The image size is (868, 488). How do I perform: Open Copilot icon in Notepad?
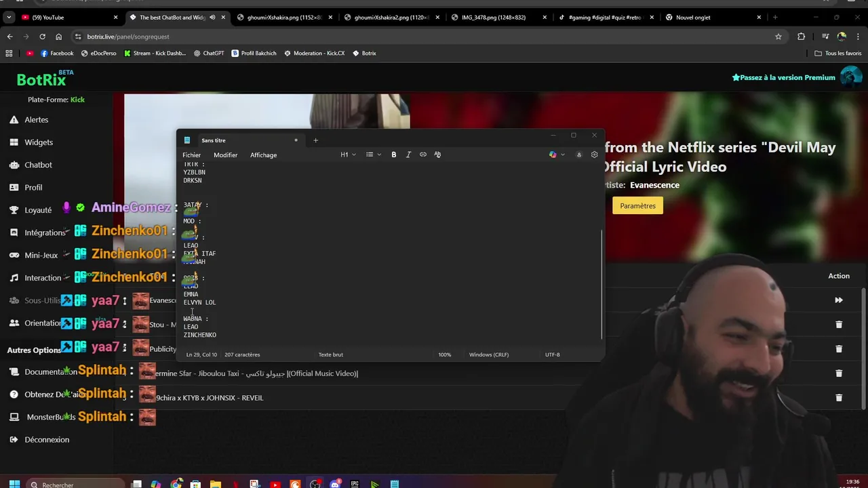click(553, 155)
